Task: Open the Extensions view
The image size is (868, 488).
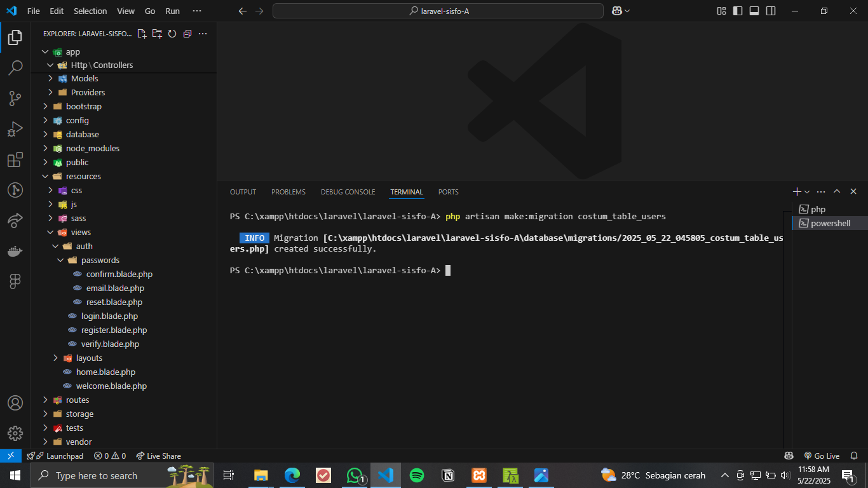Action: (x=15, y=159)
